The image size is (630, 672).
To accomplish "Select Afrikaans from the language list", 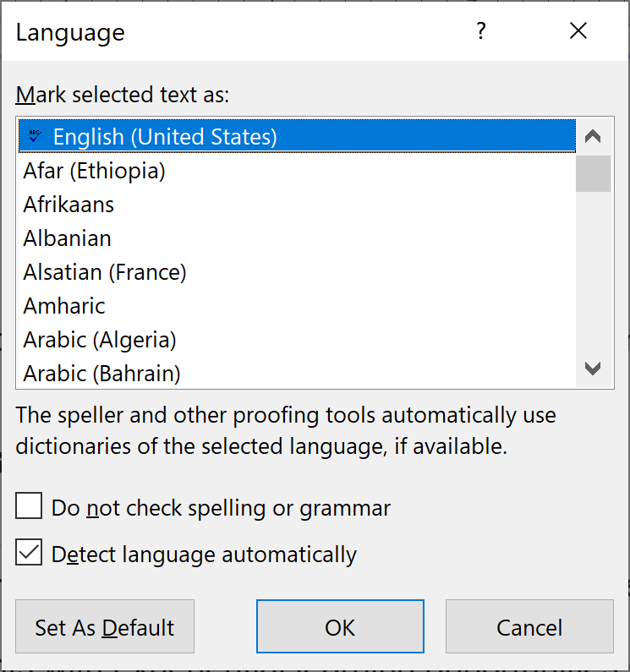I will tap(69, 205).
